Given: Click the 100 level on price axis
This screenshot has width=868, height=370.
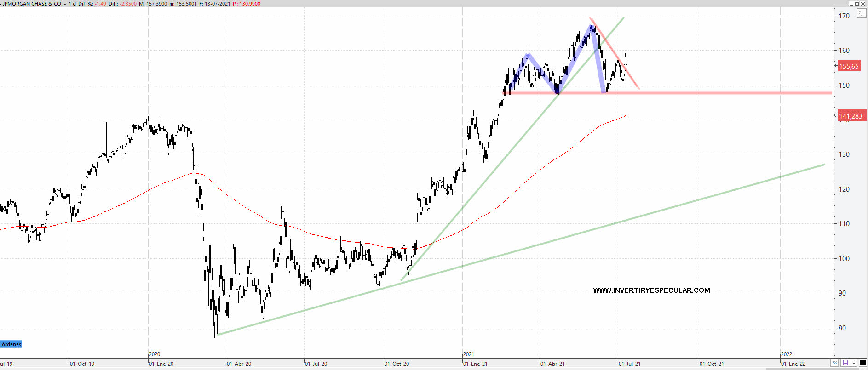Looking at the screenshot, I should (844, 259).
